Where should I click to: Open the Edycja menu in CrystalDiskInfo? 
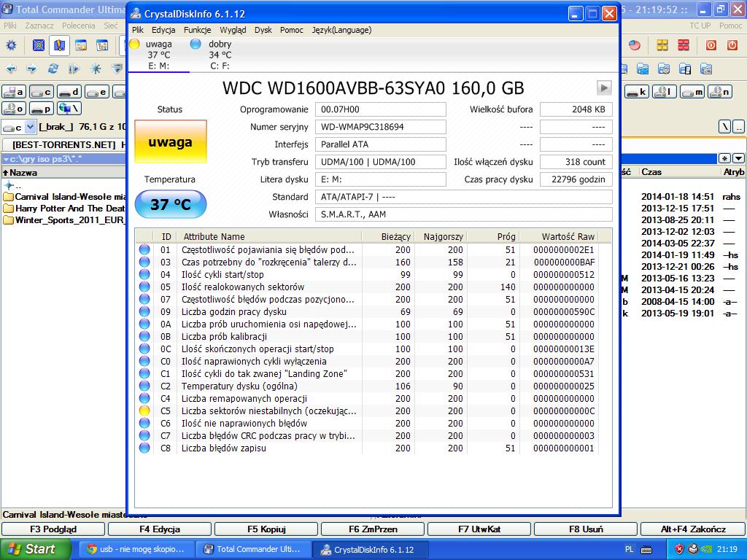[x=163, y=30]
